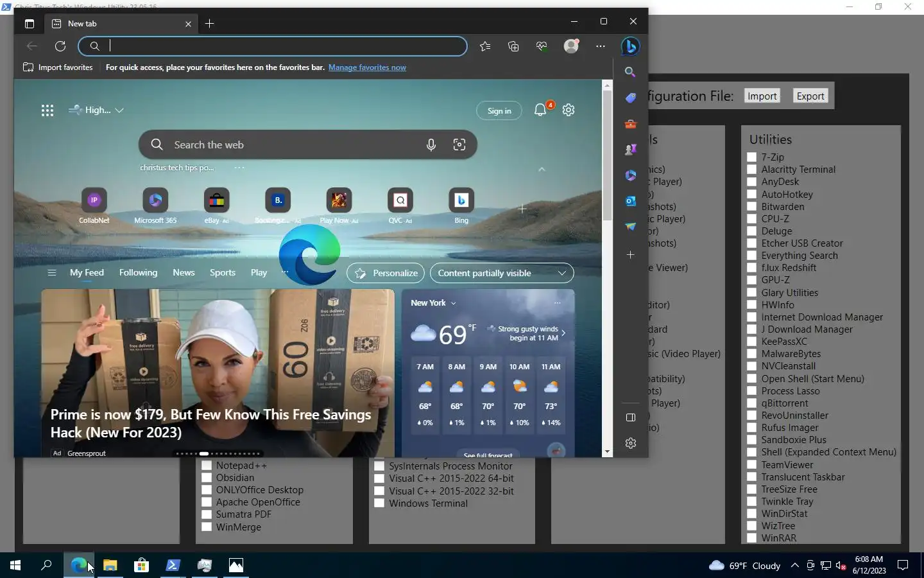Viewport: 924px width, 578px height.
Task: Check the AnyDesk checkbox
Action: (x=752, y=182)
